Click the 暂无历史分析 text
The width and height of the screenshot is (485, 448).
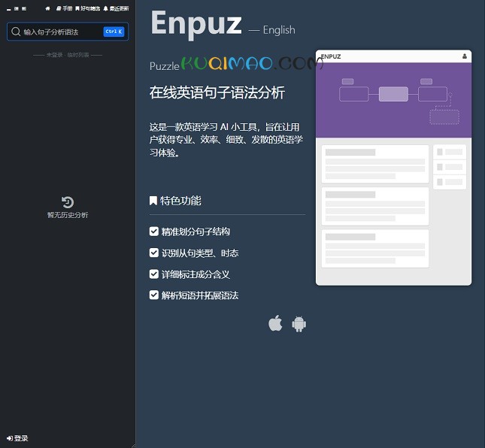68,215
